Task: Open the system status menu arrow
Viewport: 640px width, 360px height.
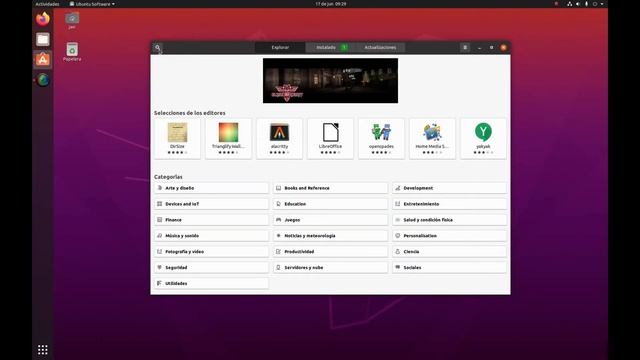Action: 602,4
